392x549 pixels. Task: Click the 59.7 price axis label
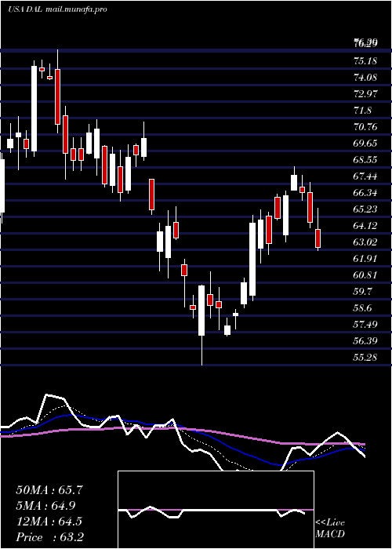(x=362, y=291)
